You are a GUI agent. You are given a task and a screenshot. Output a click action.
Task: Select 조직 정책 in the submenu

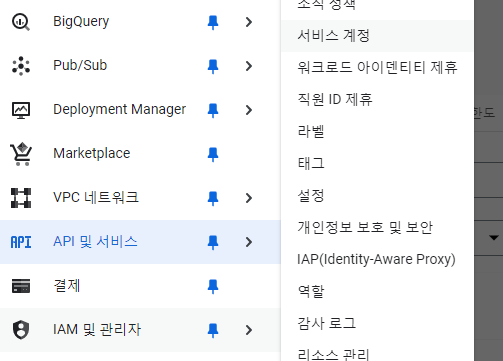pyautogui.click(x=377, y=9)
